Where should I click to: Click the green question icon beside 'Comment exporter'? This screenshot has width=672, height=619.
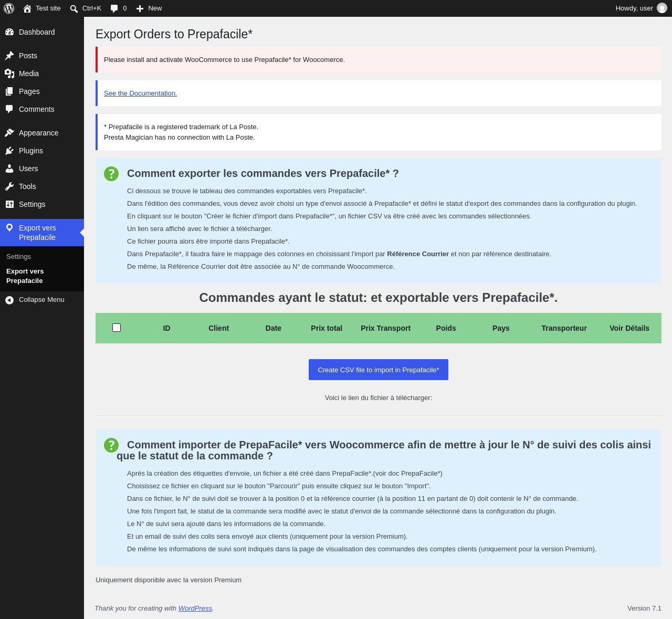click(x=111, y=174)
